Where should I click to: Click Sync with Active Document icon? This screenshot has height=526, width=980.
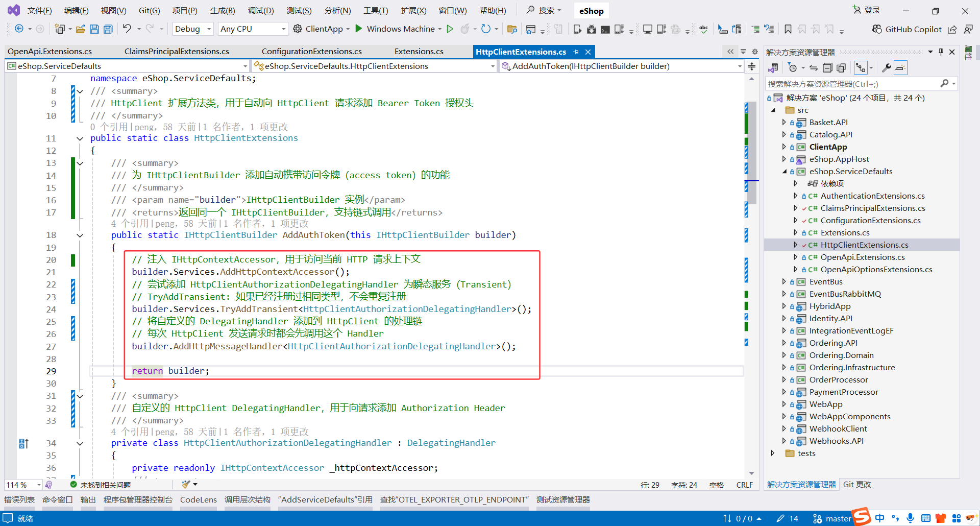(814, 67)
